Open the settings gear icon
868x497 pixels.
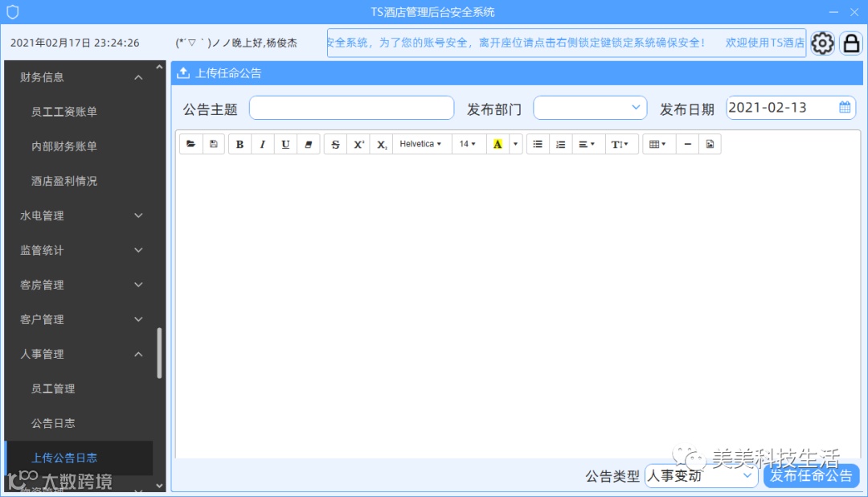823,43
